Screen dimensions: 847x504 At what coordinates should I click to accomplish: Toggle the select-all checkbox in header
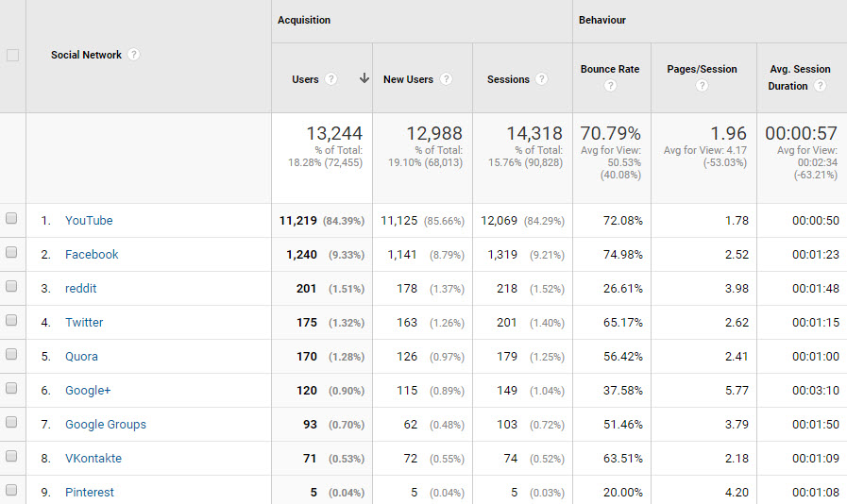12,55
